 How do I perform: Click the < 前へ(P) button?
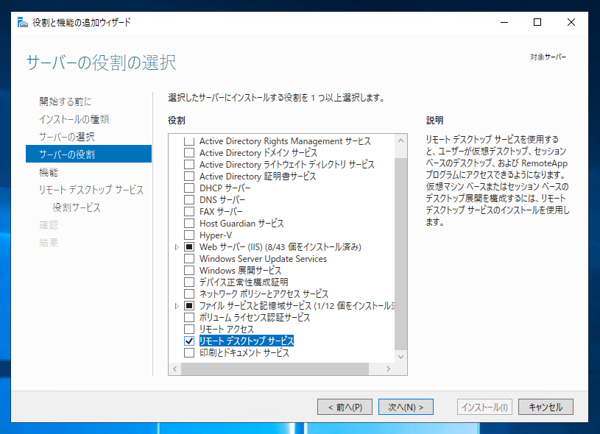pyautogui.click(x=345, y=407)
